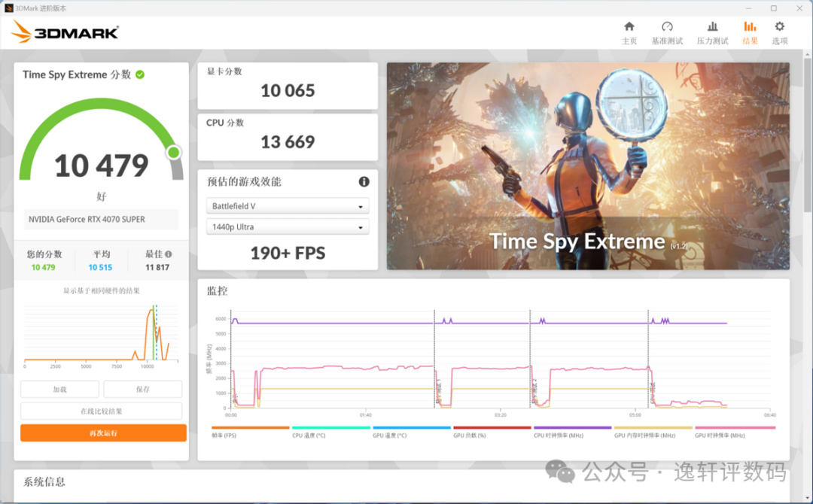Open the 压力测试 stress test icon
The height and width of the screenshot is (504, 813).
712,26
